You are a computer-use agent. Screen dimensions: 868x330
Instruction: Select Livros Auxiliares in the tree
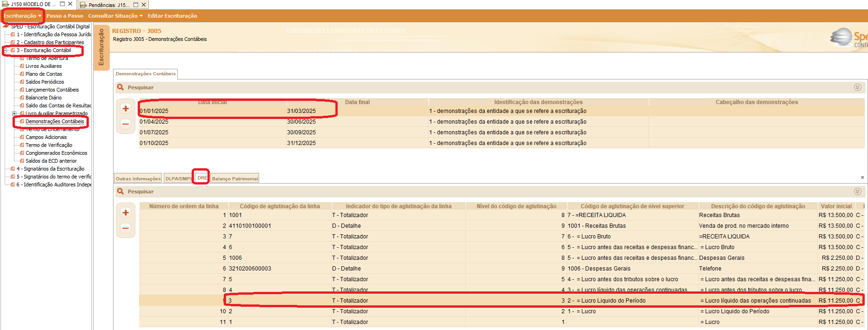click(44, 66)
